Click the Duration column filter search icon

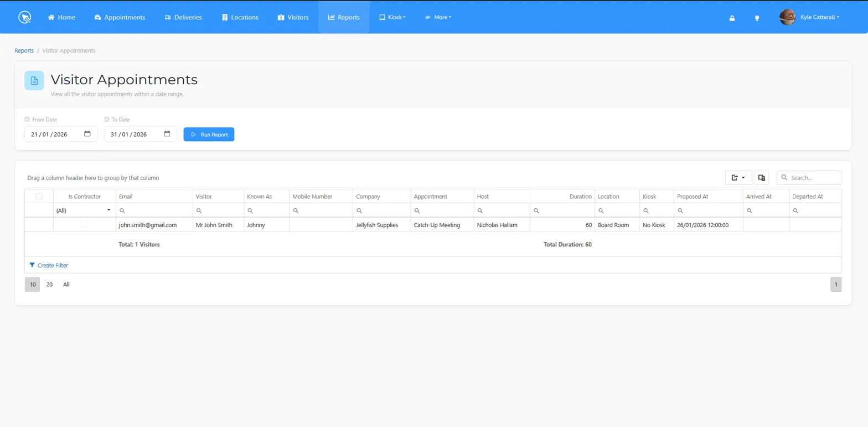pyautogui.click(x=536, y=210)
